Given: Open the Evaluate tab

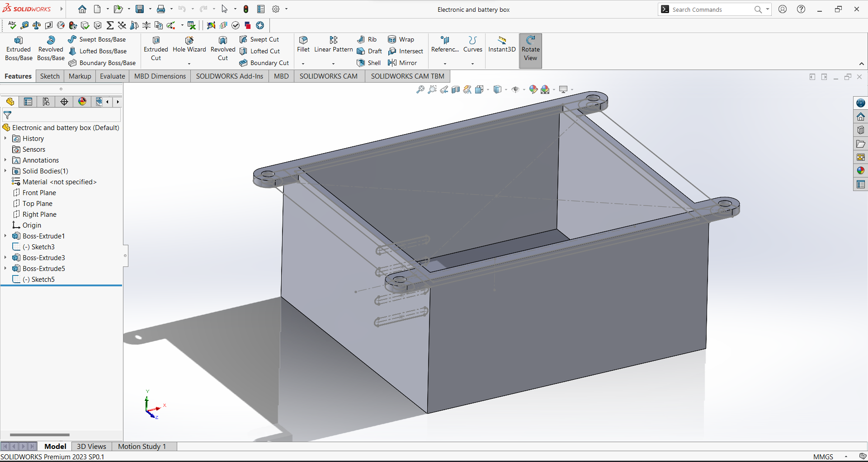Looking at the screenshot, I should (112, 76).
